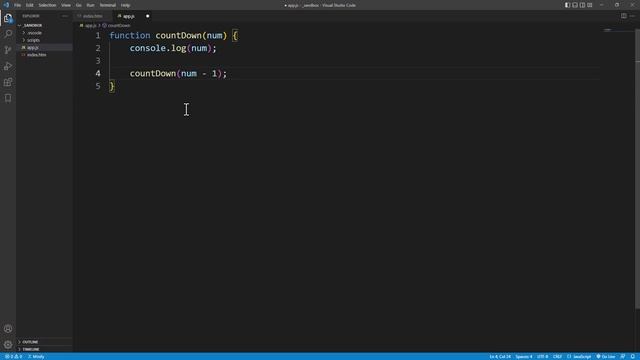The image size is (640, 360).
Task: Change UTF-8 encoding in status bar
Action: 542,357
